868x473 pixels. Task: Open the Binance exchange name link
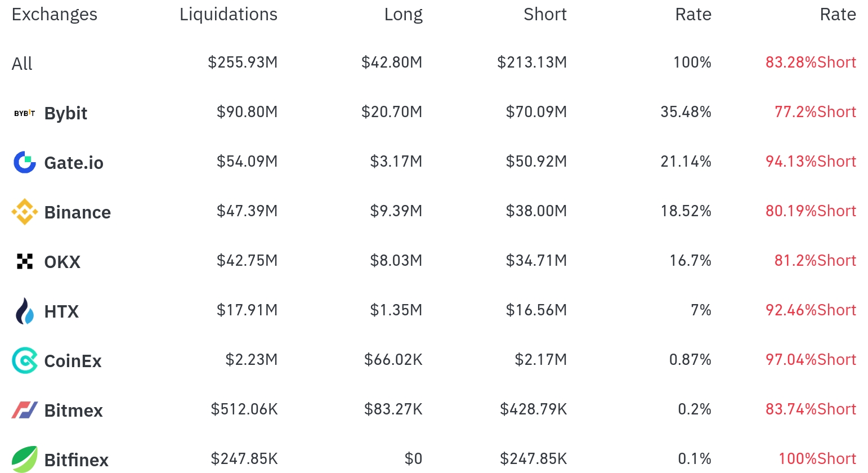[x=78, y=212]
